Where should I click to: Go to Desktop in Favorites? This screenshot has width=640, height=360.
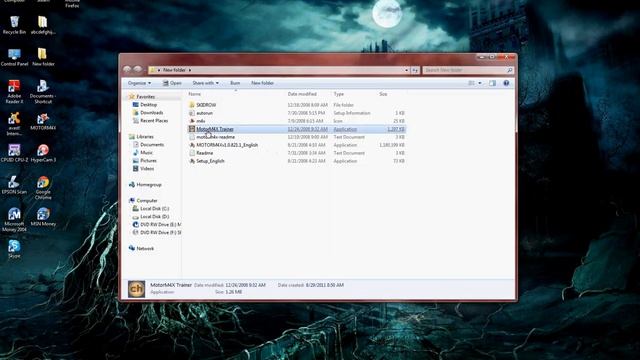tap(149, 105)
